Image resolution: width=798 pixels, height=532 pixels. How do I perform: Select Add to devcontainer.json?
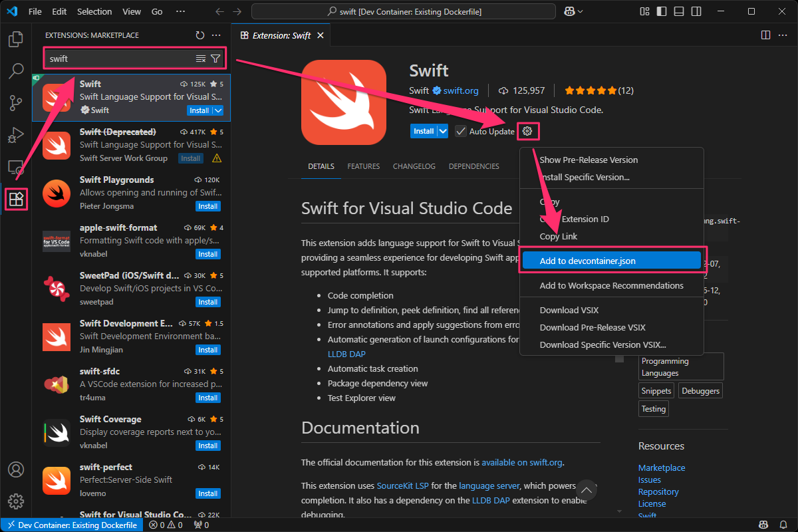click(612, 261)
